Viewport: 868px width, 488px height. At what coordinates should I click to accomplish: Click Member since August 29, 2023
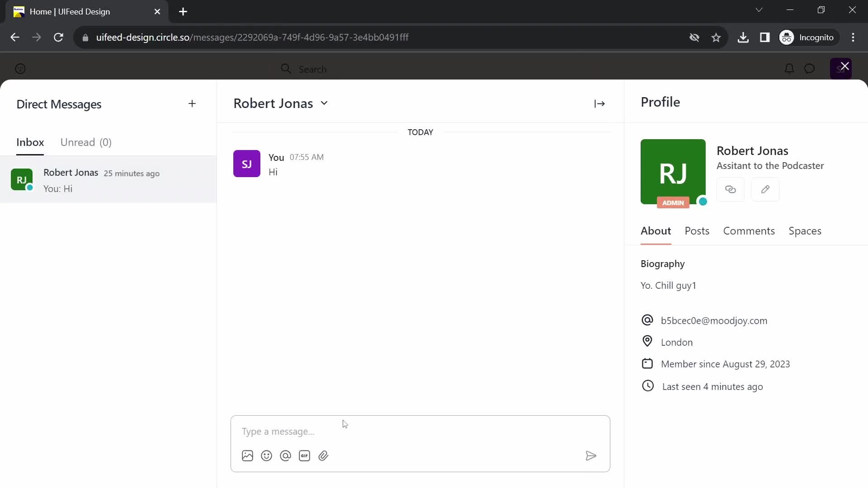click(x=725, y=364)
